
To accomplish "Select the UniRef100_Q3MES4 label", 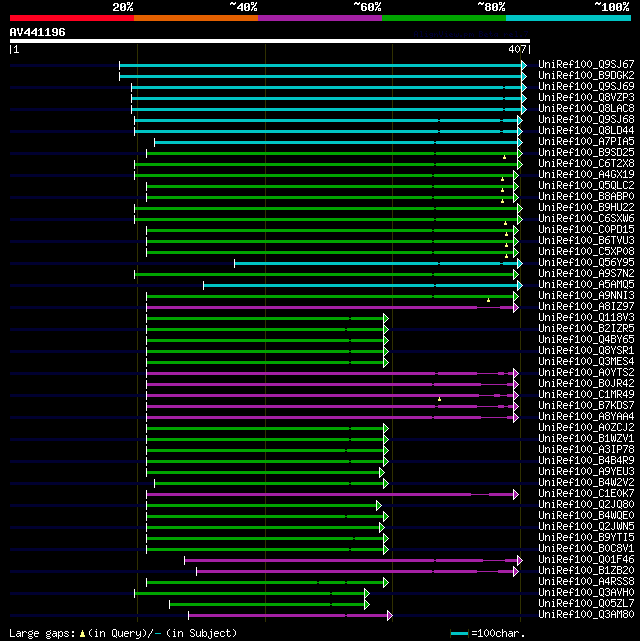I will (586, 362).
